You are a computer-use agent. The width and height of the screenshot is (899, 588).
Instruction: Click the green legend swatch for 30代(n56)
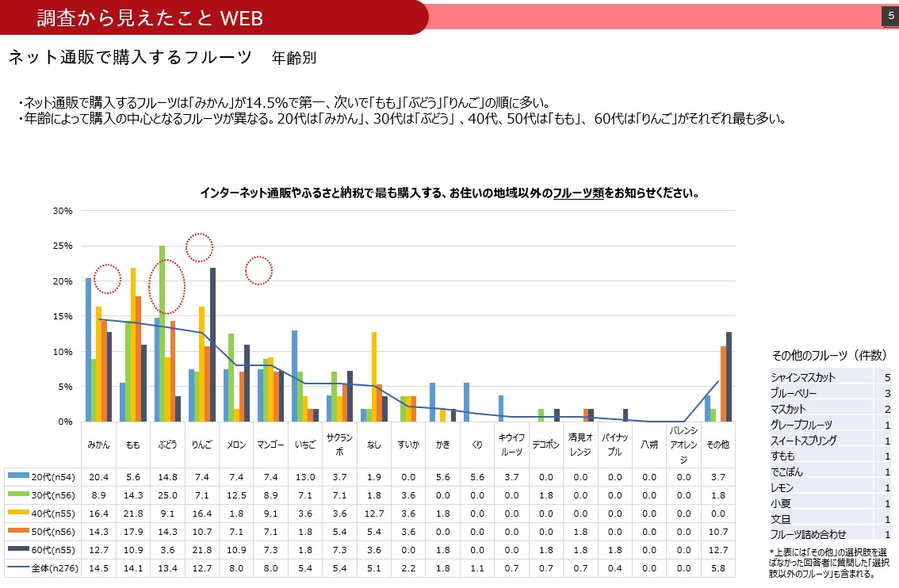click(18, 494)
